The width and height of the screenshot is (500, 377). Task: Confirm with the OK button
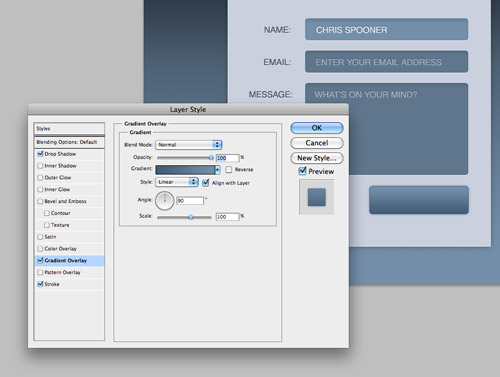coord(317,128)
